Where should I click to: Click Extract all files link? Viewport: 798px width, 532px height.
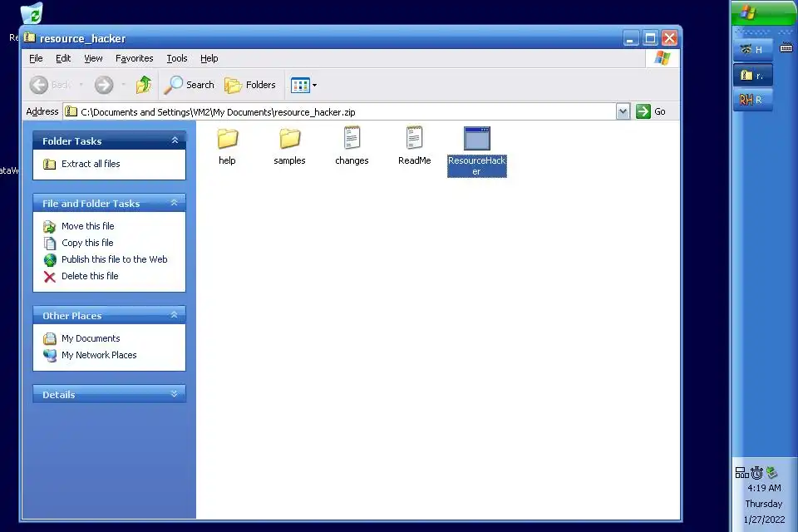tap(91, 164)
